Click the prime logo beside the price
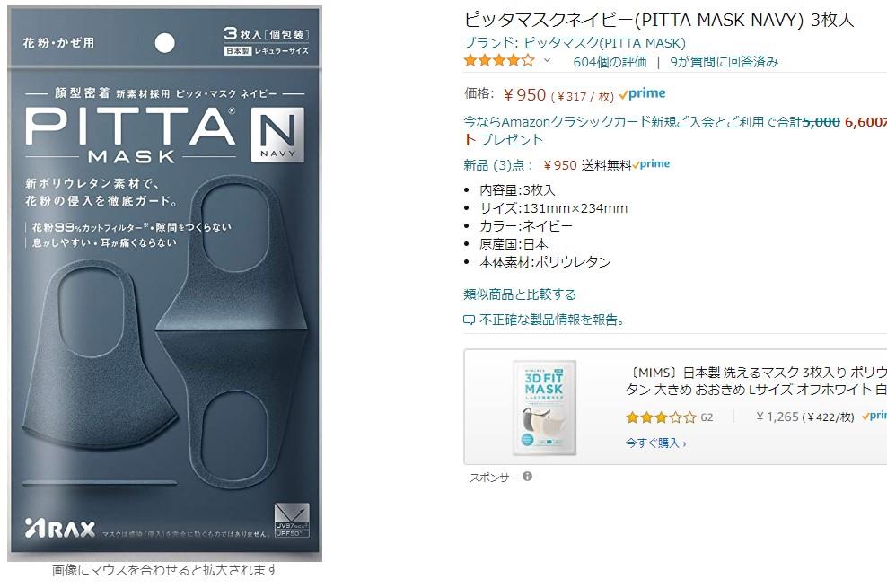Screen dimensions: 887x588 [642, 94]
